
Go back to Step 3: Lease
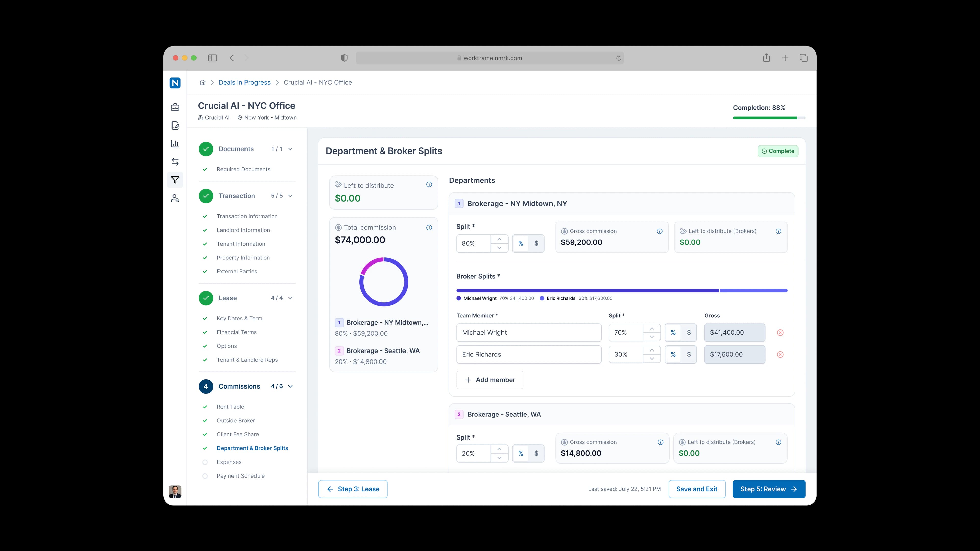point(353,489)
